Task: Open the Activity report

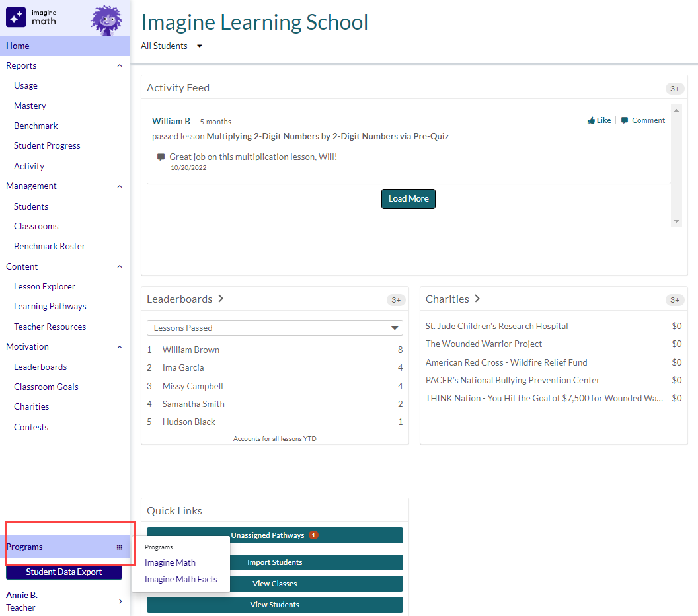Action: click(29, 166)
